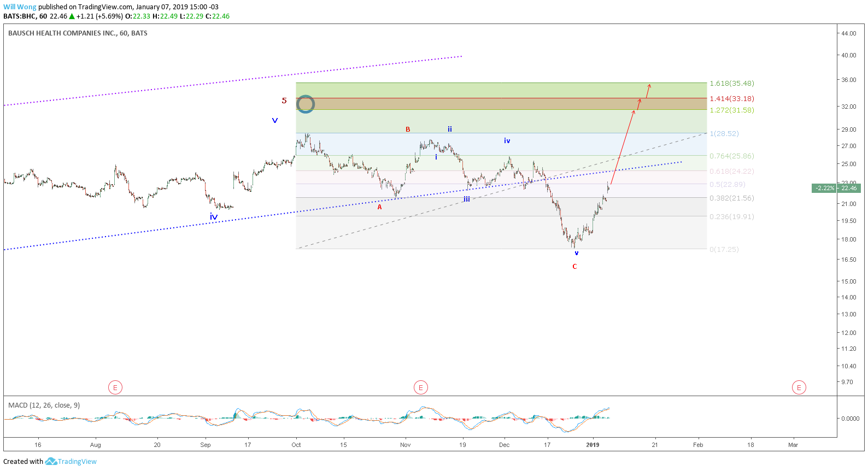Screen dimensions: 868x471
Task: Click the TradingView cloud logo icon
Action: coord(51,462)
